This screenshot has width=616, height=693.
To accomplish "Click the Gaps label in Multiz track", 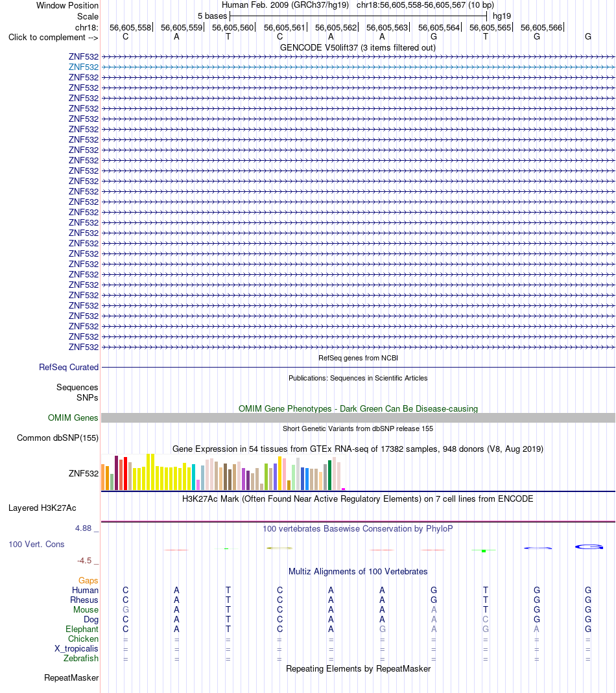I will click(88, 581).
